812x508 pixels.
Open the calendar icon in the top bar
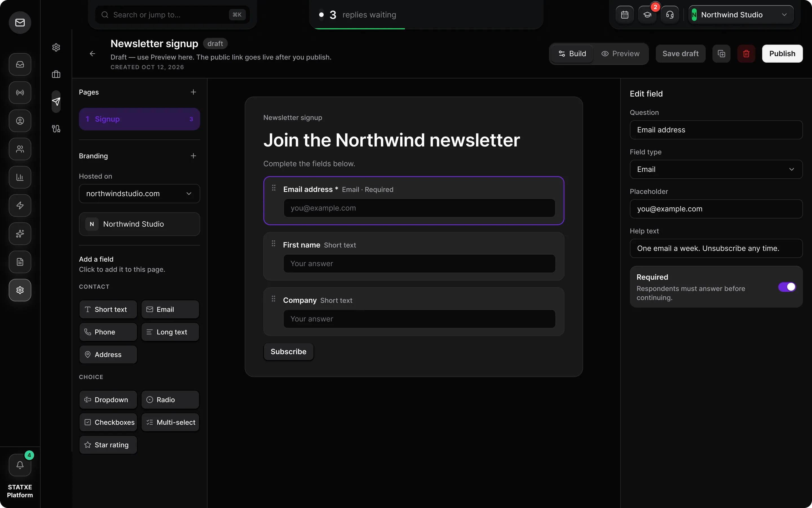tap(625, 15)
